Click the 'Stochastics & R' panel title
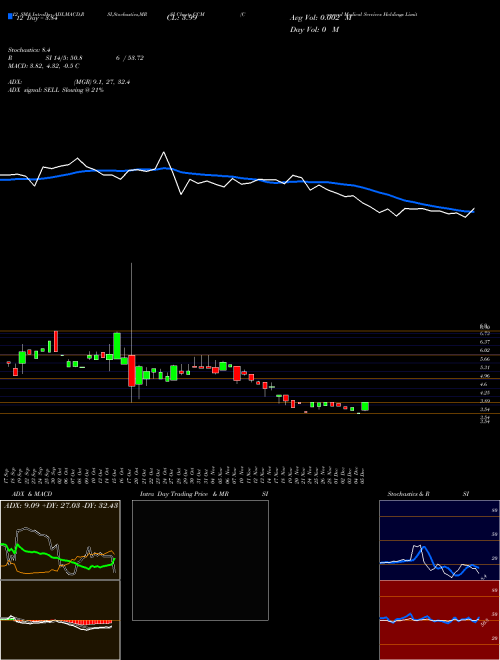The image size is (500, 660). pos(409,494)
